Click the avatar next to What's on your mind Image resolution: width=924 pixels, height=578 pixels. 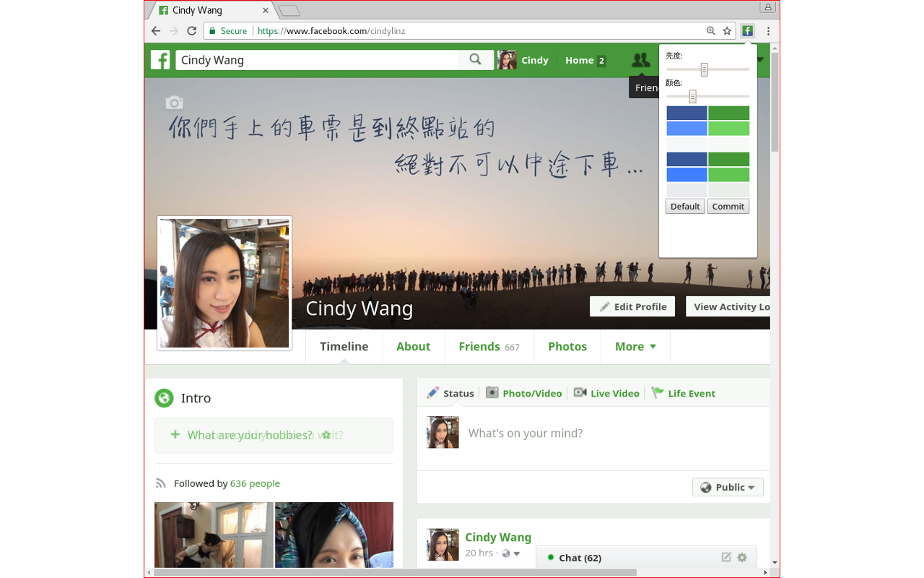pos(443,432)
